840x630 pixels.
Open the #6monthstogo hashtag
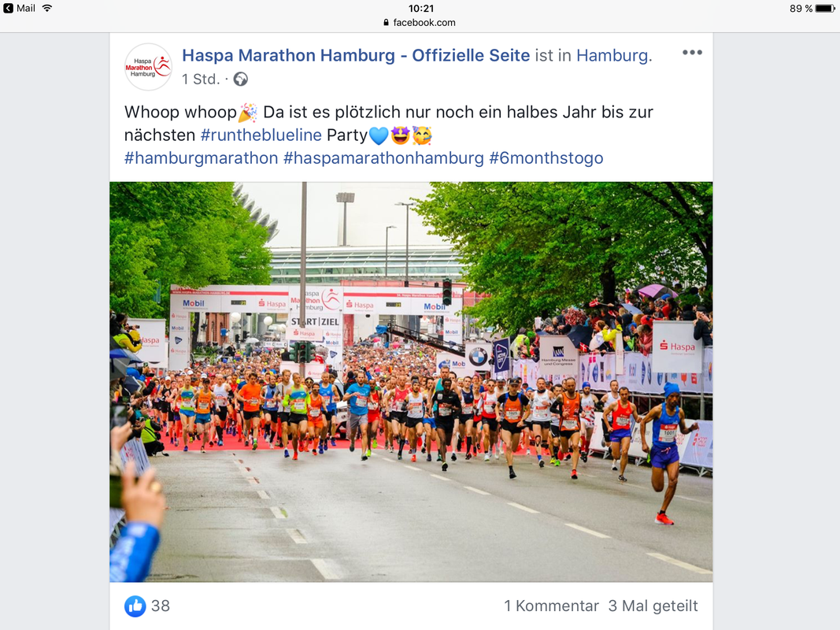click(x=546, y=158)
